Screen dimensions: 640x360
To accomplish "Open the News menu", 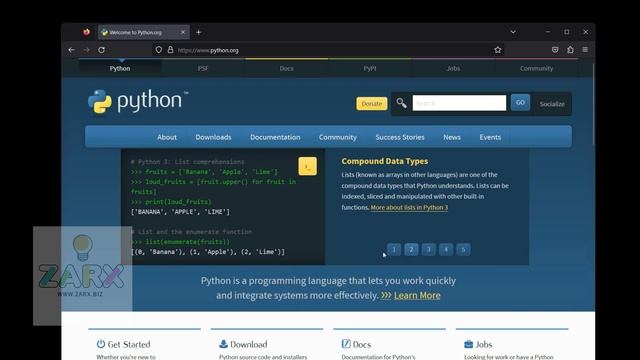I will pyautogui.click(x=452, y=137).
